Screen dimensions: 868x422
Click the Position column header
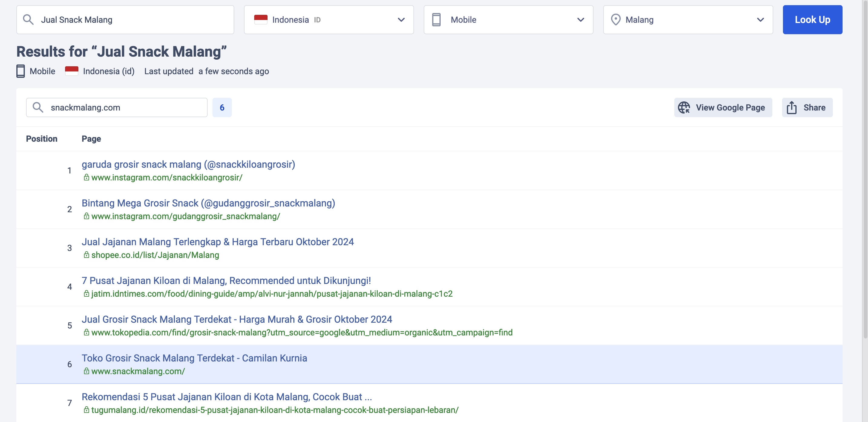tap(42, 139)
